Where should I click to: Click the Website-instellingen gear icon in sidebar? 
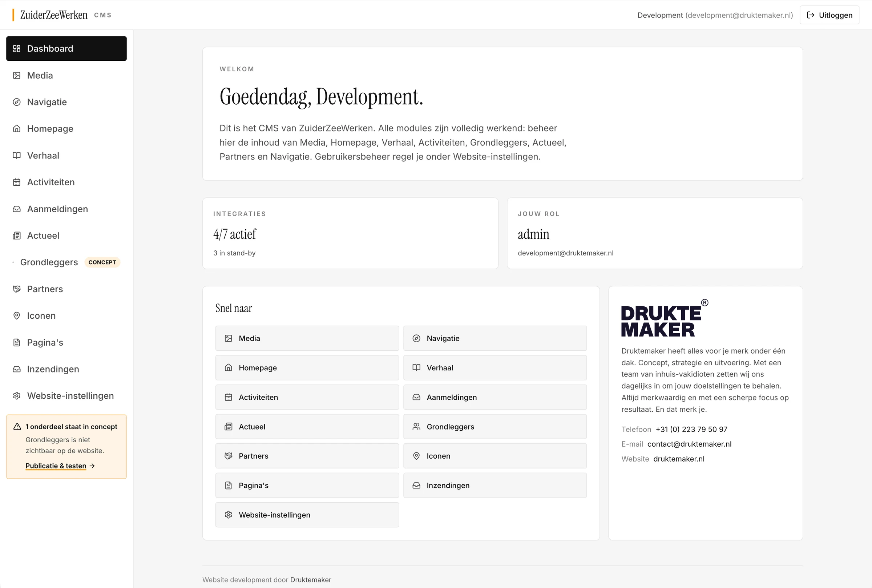tap(16, 396)
